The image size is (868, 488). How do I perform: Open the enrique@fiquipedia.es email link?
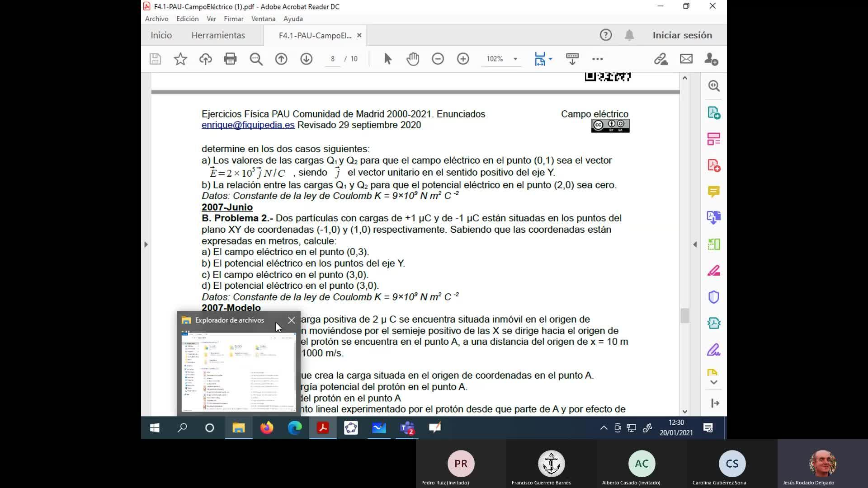[248, 125]
